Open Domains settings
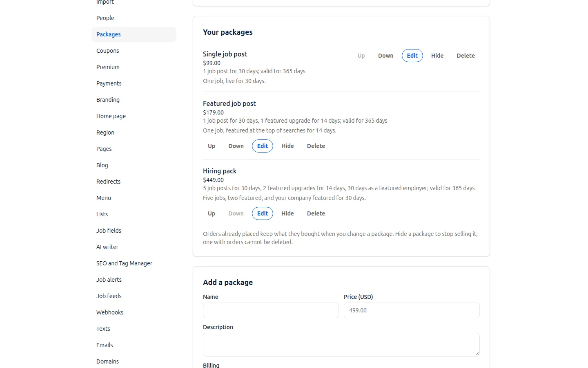 tap(134, 361)
